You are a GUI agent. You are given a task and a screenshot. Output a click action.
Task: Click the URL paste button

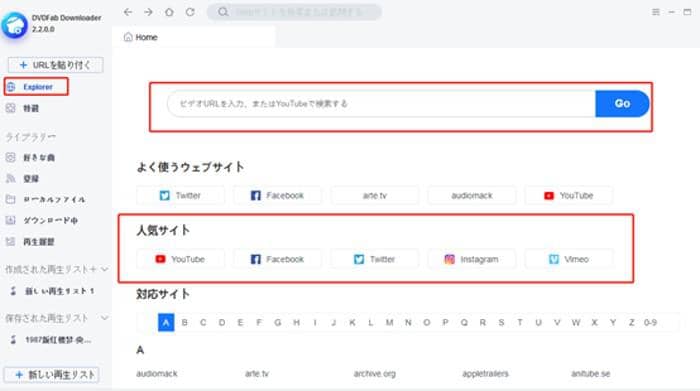[x=55, y=65]
